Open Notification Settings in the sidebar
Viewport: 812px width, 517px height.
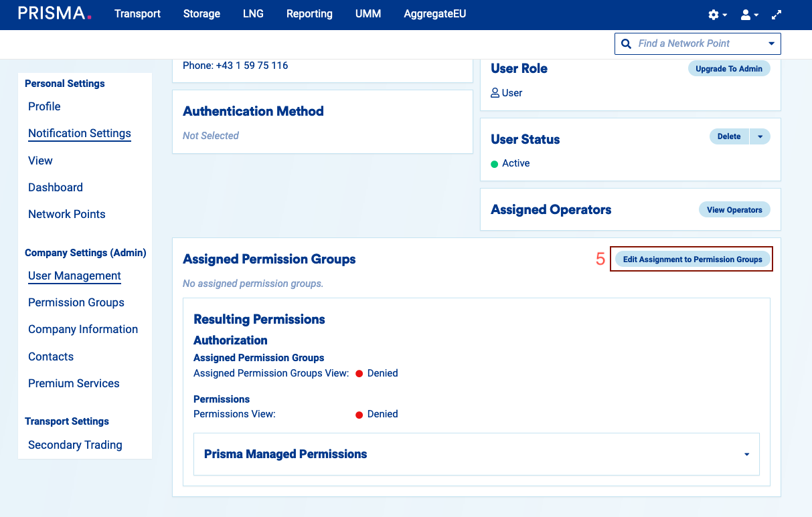80,134
